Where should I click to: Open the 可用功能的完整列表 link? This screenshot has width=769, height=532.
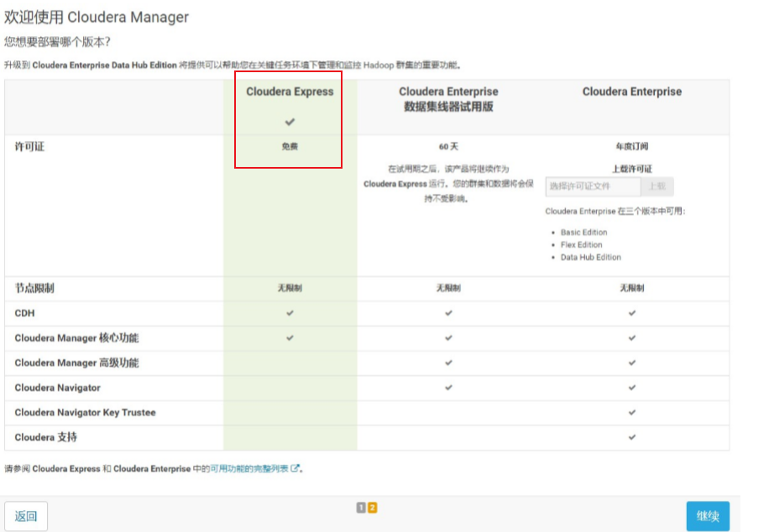(x=249, y=469)
